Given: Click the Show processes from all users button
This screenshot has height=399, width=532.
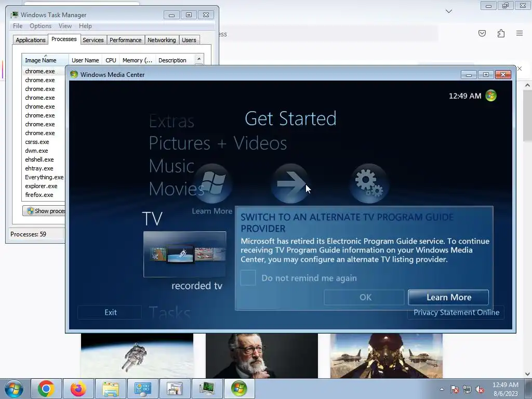Looking at the screenshot, I should coord(44,211).
